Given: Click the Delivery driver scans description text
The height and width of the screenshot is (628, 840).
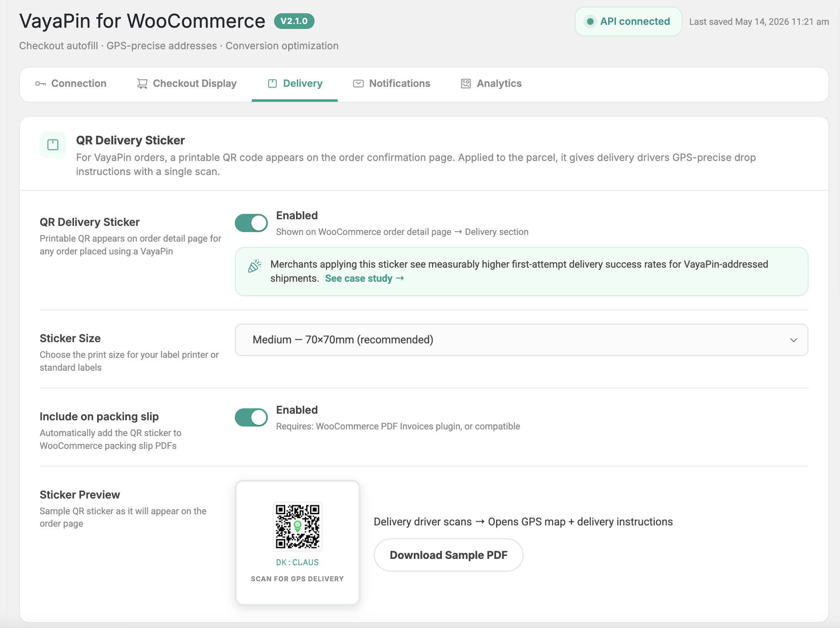Looking at the screenshot, I should click(523, 522).
